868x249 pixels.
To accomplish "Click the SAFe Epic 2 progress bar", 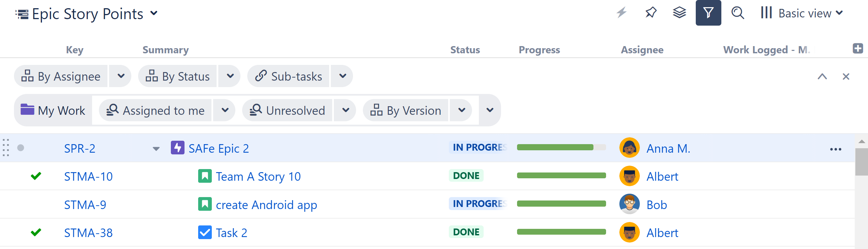I will (561, 147).
